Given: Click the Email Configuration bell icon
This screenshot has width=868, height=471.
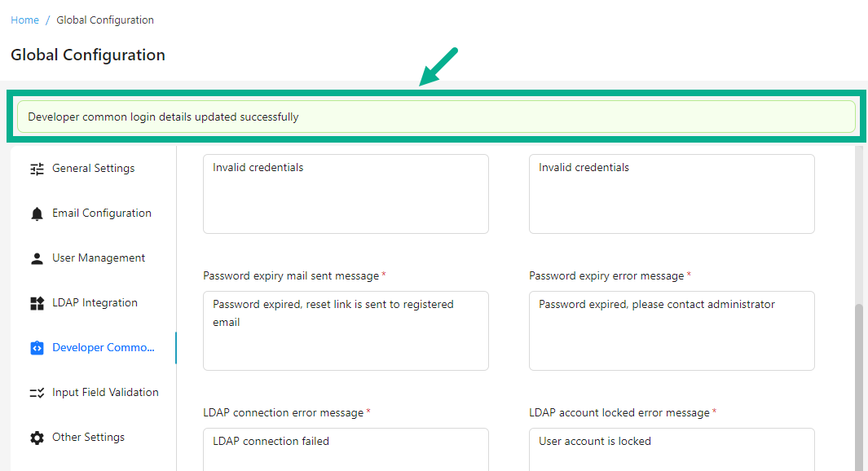Looking at the screenshot, I should [x=37, y=213].
